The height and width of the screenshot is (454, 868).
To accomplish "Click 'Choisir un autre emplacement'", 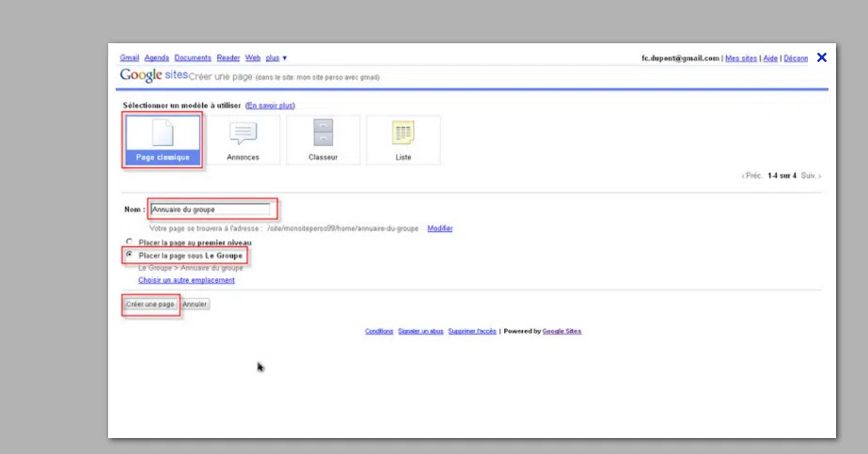I will [x=186, y=280].
